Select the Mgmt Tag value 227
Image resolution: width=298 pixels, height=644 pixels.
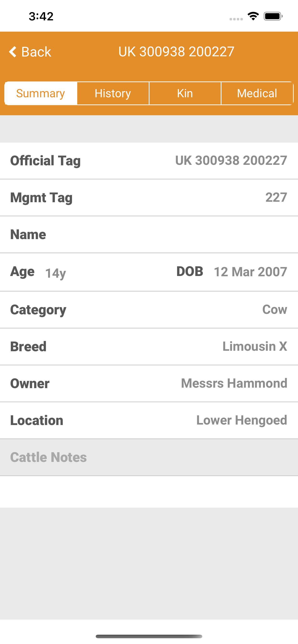coord(276,197)
